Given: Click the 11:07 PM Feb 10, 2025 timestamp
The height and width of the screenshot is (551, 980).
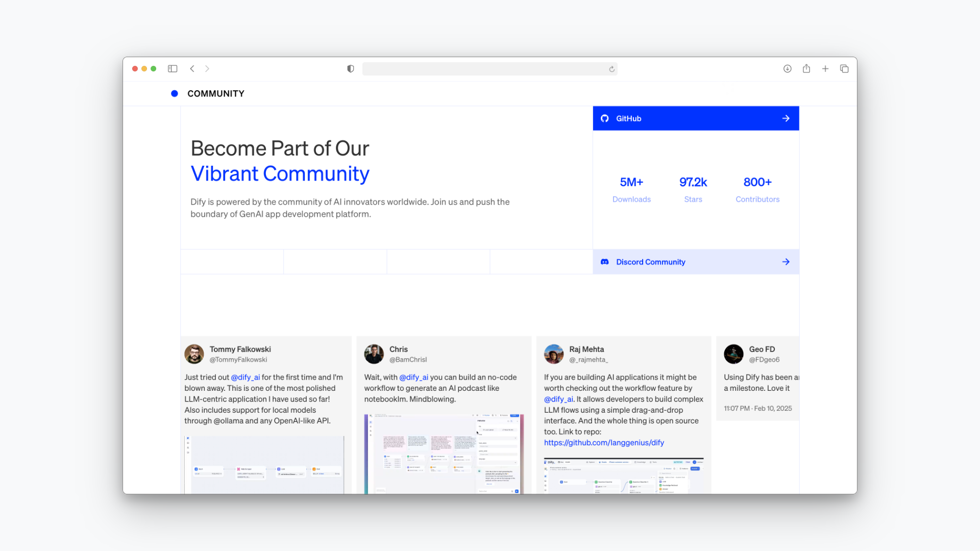Looking at the screenshot, I should tap(758, 409).
